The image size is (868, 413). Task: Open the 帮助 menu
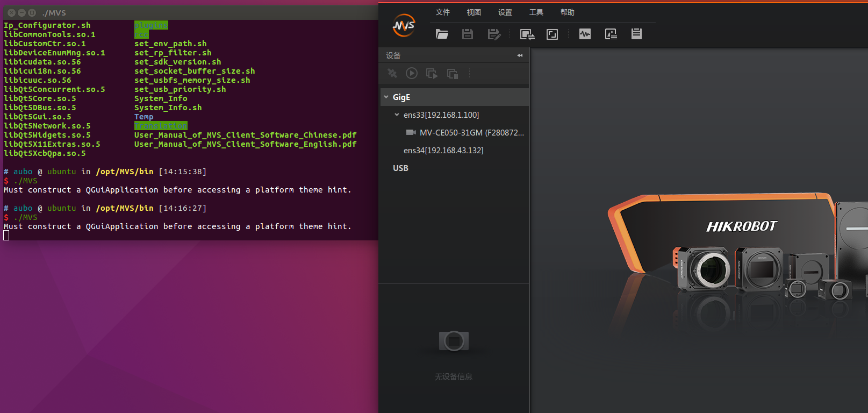pos(567,12)
